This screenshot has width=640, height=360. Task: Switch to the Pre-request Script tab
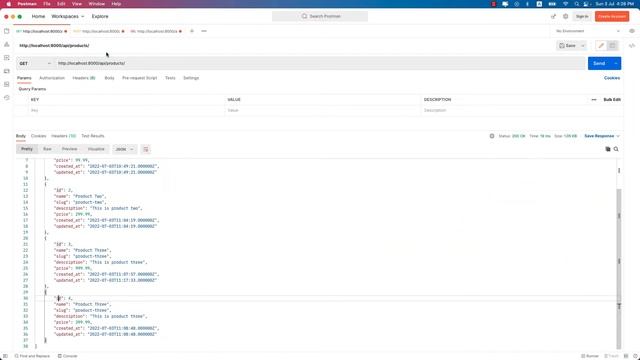140,78
